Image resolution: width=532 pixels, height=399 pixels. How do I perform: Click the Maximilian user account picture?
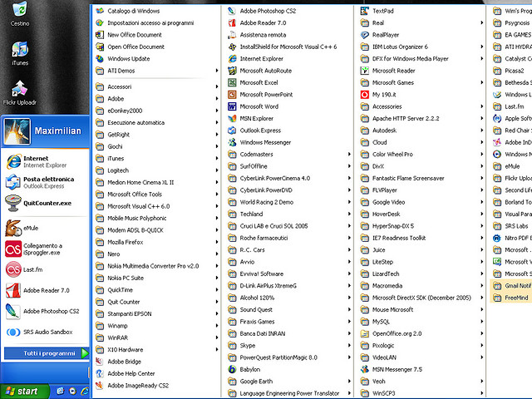point(17,131)
